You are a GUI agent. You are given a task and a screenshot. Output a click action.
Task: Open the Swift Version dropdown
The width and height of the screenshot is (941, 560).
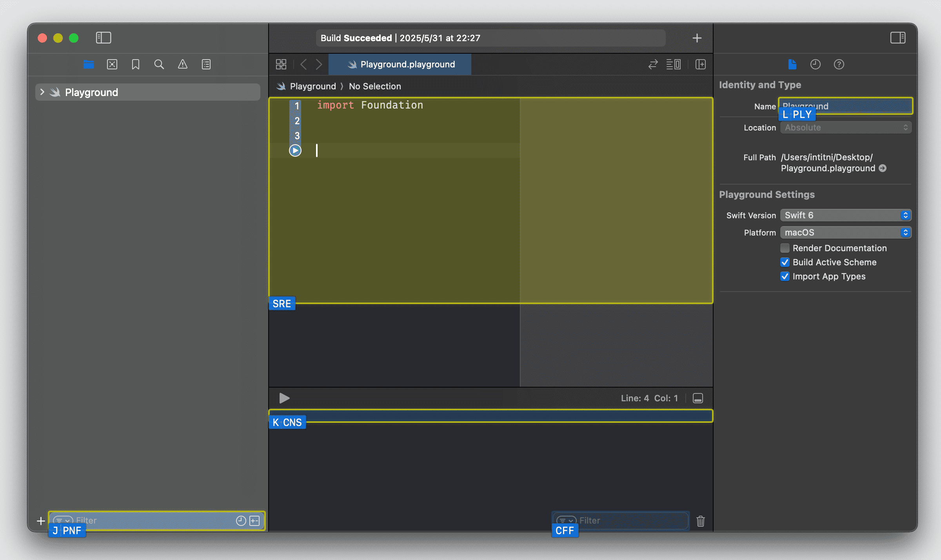845,215
